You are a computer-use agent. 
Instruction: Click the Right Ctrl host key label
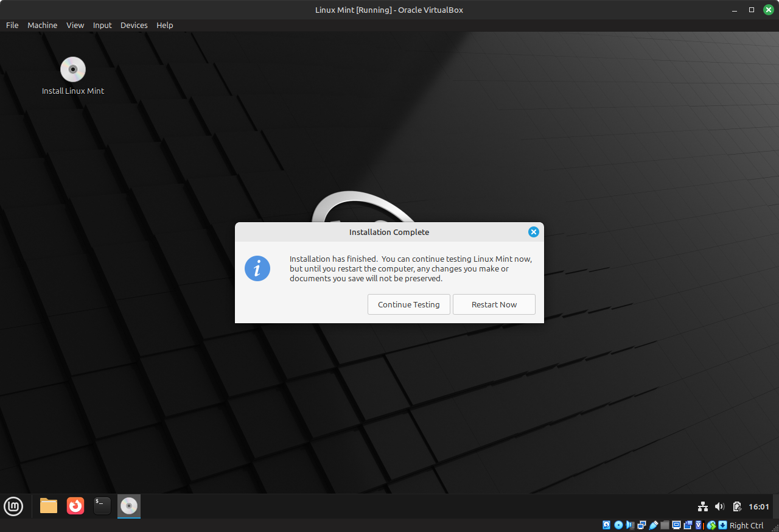click(x=746, y=525)
